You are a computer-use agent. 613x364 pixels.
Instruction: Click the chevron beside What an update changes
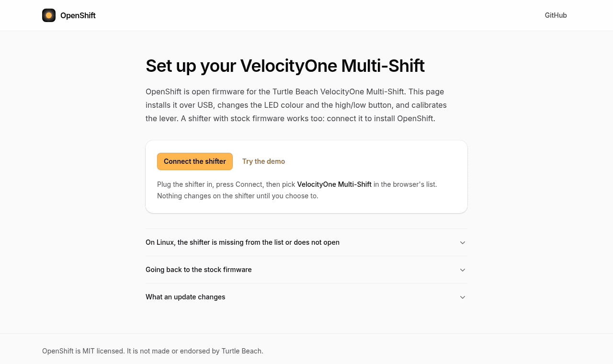pyautogui.click(x=463, y=297)
